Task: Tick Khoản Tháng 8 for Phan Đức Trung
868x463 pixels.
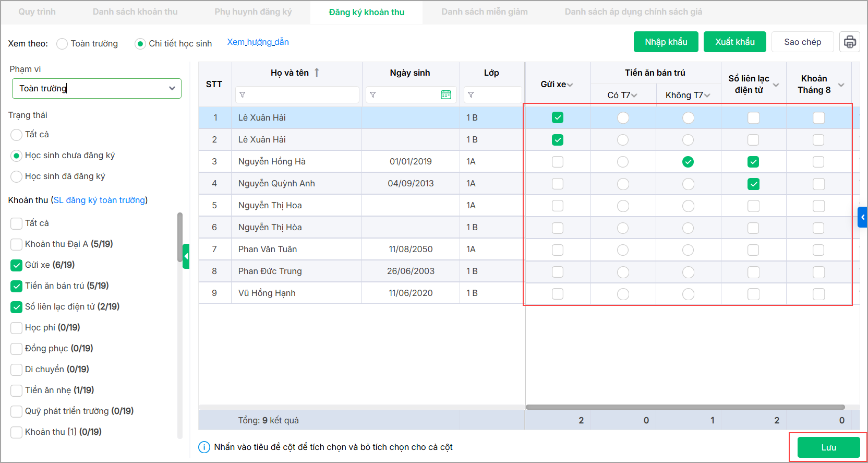Action: click(818, 272)
